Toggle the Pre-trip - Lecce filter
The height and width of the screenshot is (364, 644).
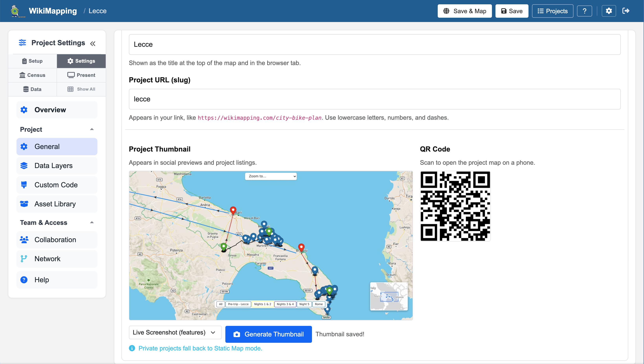click(x=238, y=304)
